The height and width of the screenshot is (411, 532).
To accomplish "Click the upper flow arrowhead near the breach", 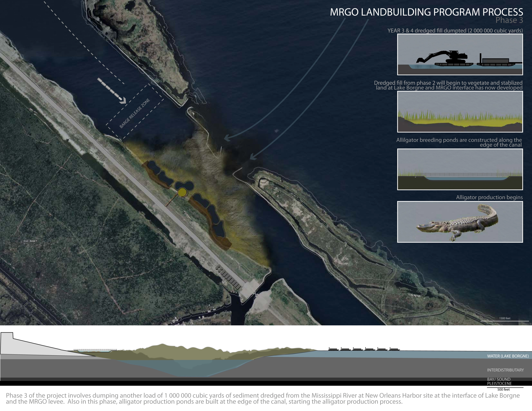I will 227,138.
